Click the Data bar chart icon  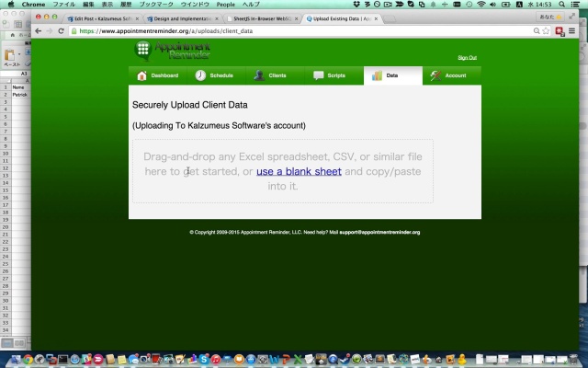tap(377, 75)
